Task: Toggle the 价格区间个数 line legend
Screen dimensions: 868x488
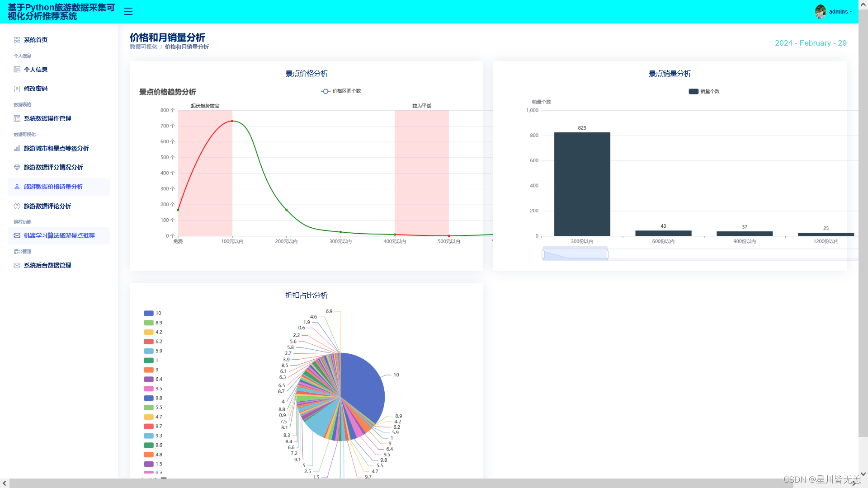Action: pos(341,91)
